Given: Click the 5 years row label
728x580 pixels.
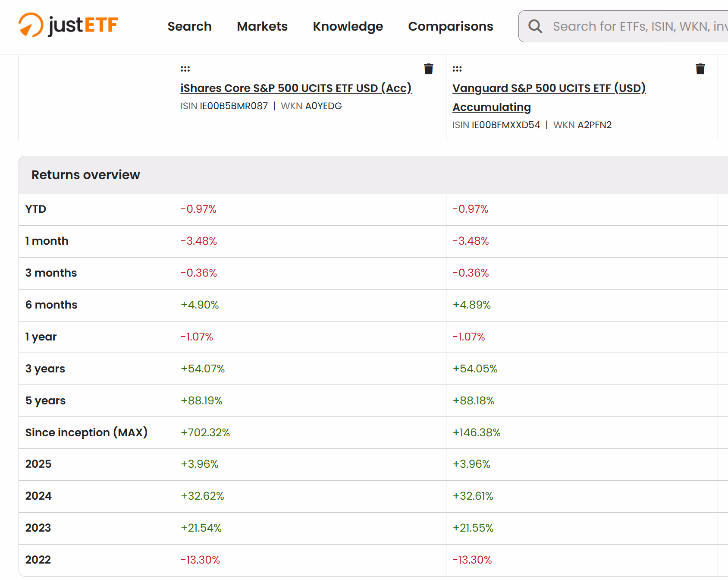Looking at the screenshot, I should point(45,401).
